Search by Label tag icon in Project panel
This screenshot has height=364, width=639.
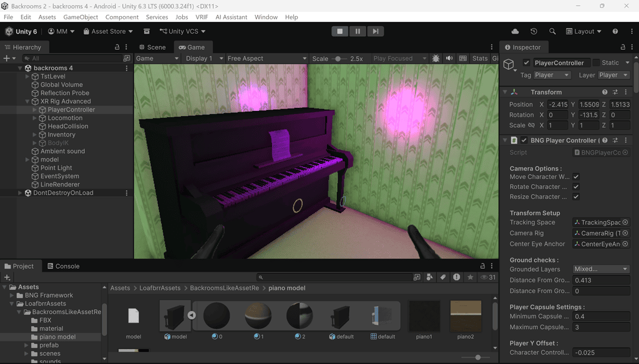click(443, 277)
